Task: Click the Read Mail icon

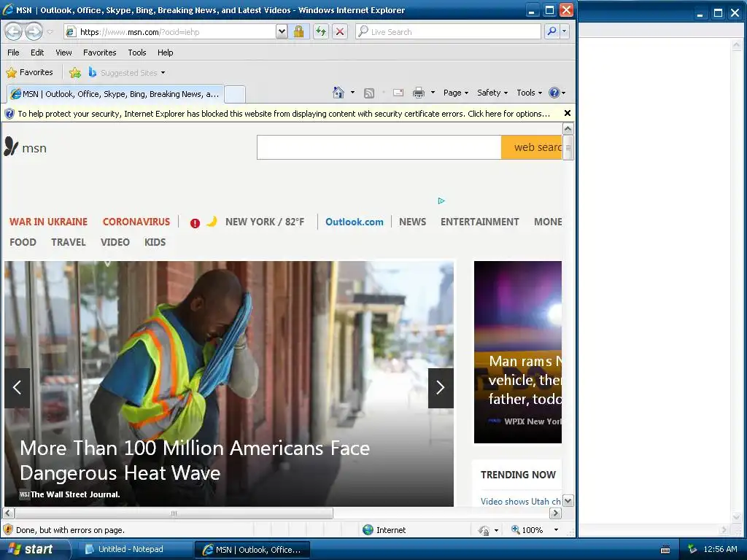Action: [x=398, y=93]
